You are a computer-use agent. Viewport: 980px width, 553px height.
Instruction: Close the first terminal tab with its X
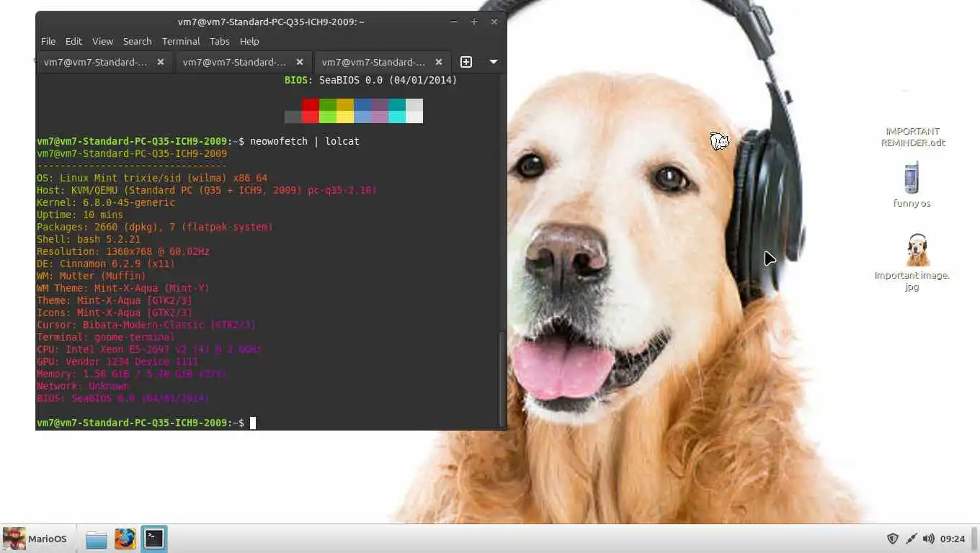tap(161, 62)
